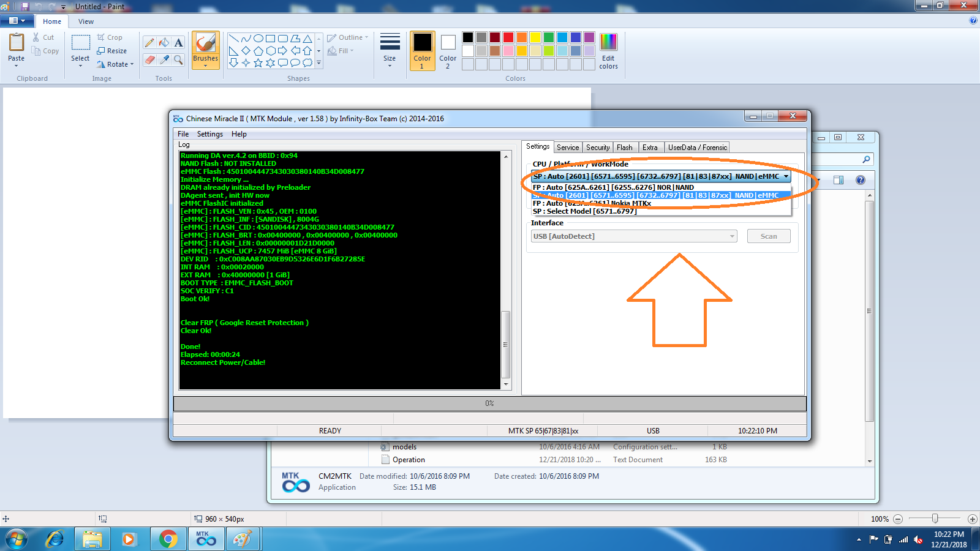The image size is (980, 551).
Task: Click the Paint Help question mark icon
Action: 973,20
